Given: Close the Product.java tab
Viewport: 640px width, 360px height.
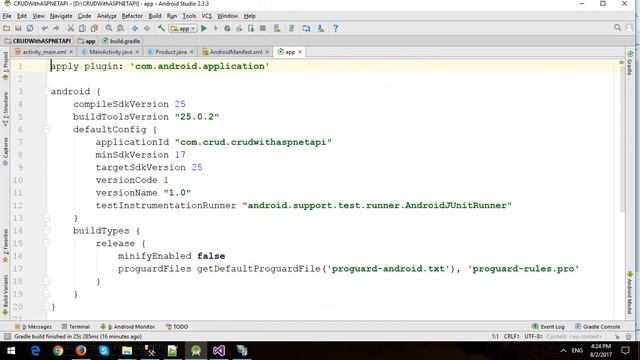Looking at the screenshot, I should pyautogui.click(x=191, y=52).
